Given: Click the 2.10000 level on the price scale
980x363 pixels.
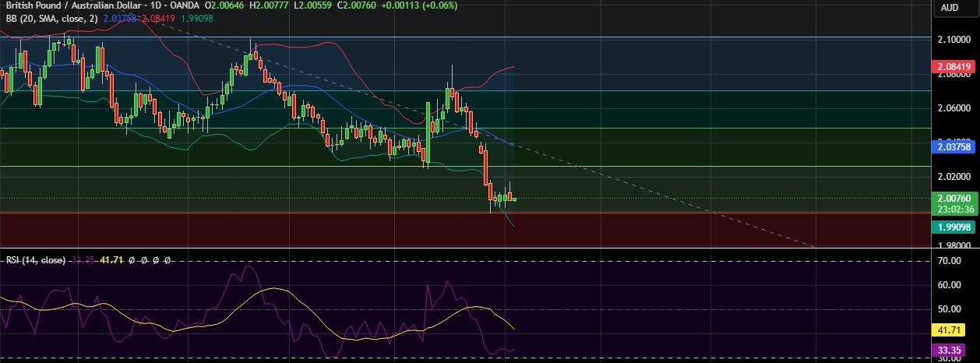Looking at the screenshot, I should [955, 38].
